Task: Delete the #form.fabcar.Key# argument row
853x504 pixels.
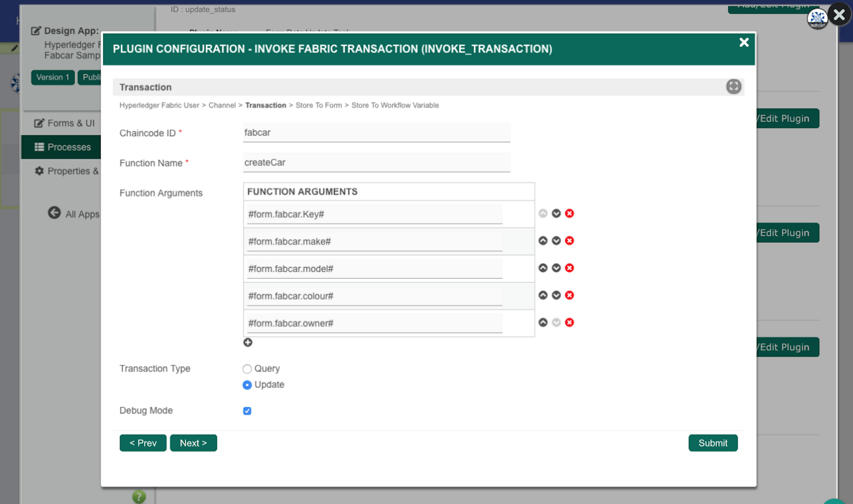Action: [x=569, y=213]
